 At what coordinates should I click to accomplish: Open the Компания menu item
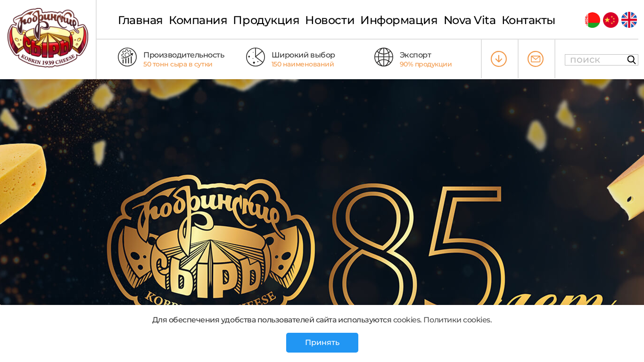(x=198, y=20)
